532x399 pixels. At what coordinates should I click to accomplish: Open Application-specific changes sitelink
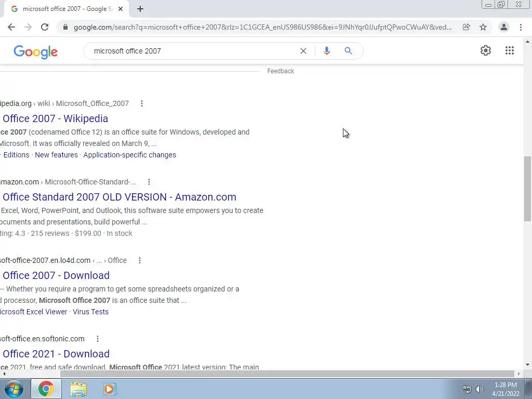[x=129, y=155]
